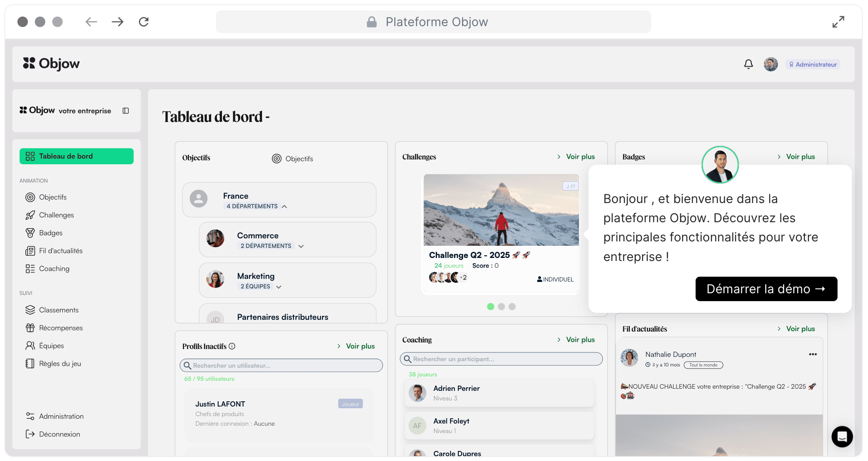Click the Rechercher un participant search field
This screenshot has height=461, width=868.
pyautogui.click(x=501, y=359)
